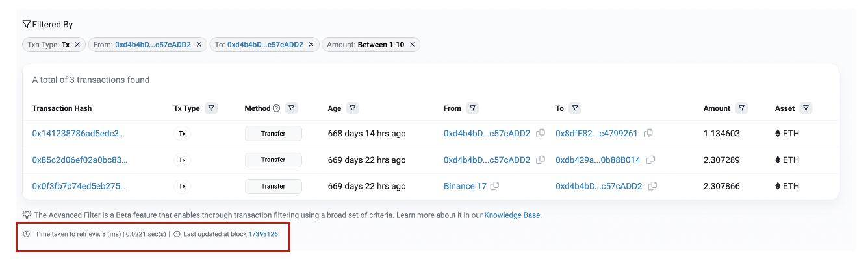868x262 pixels.
Task: Open the Age column filter
Action: pyautogui.click(x=353, y=108)
